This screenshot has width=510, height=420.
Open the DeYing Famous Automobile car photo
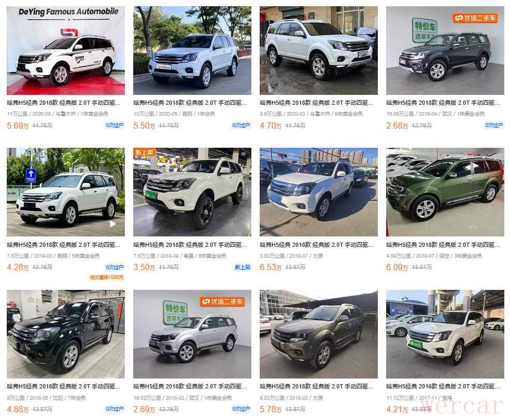coord(66,50)
